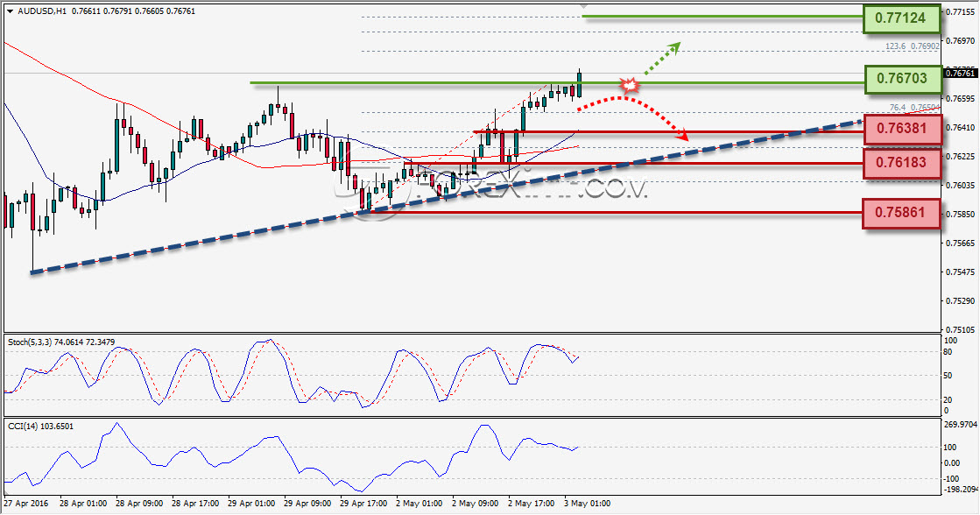
Task: Click the Stochastic scale value 20
Action: [x=948, y=400]
